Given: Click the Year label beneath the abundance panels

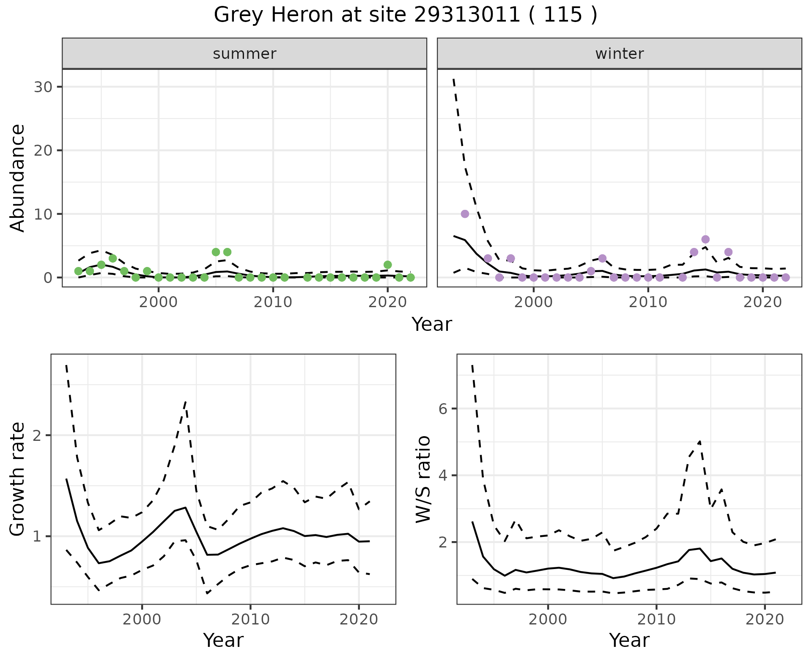Looking at the screenshot, I should [x=431, y=324].
